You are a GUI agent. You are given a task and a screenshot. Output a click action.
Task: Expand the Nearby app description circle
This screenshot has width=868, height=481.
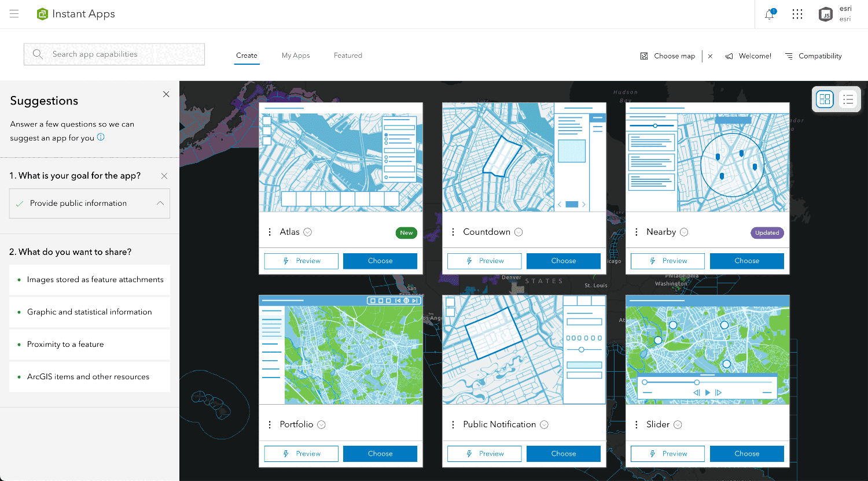pyautogui.click(x=685, y=232)
